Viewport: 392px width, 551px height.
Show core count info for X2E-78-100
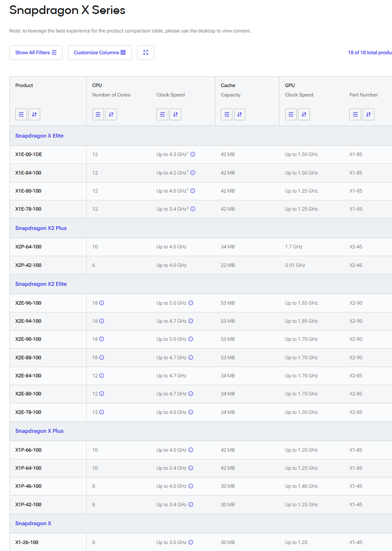(x=102, y=412)
